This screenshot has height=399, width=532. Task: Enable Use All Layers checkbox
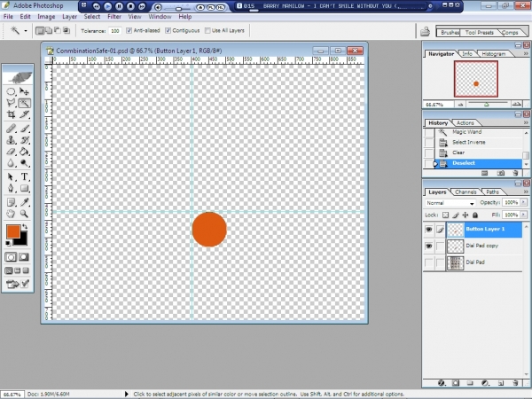207,30
